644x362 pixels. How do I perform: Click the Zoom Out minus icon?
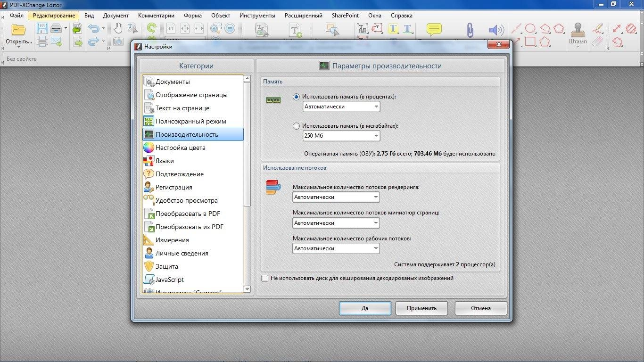[230, 28]
